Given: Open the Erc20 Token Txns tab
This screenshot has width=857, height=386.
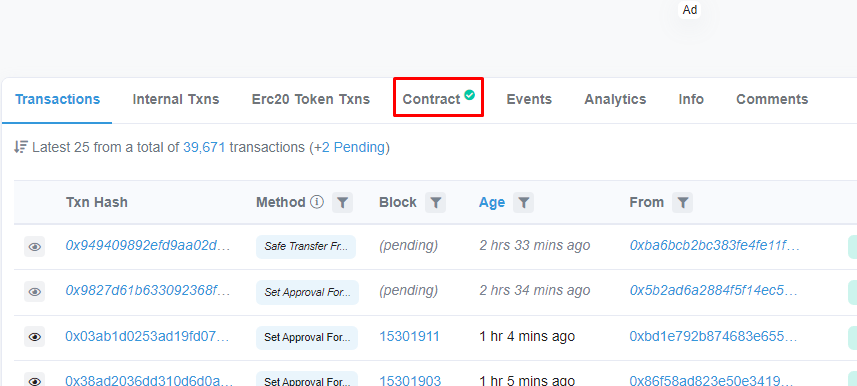Looking at the screenshot, I should [311, 100].
